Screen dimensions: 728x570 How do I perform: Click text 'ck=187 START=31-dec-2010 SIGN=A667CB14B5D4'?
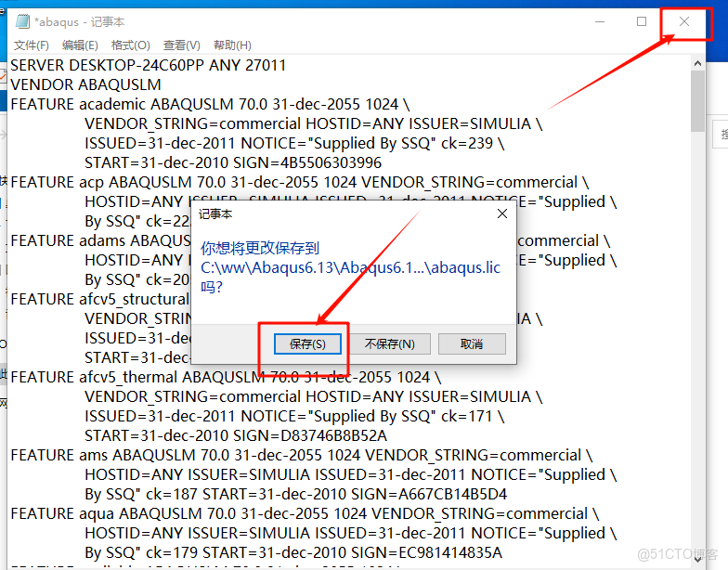(x=327, y=494)
